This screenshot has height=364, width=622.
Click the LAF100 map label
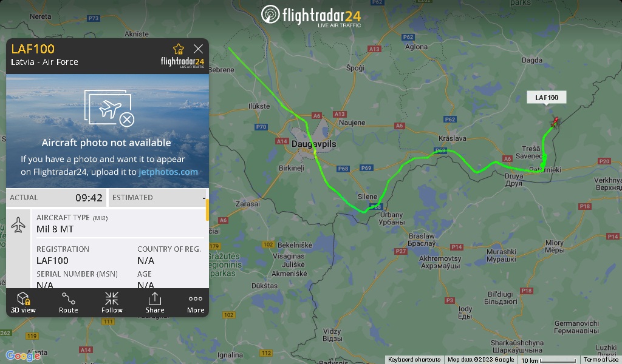(547, 98)
